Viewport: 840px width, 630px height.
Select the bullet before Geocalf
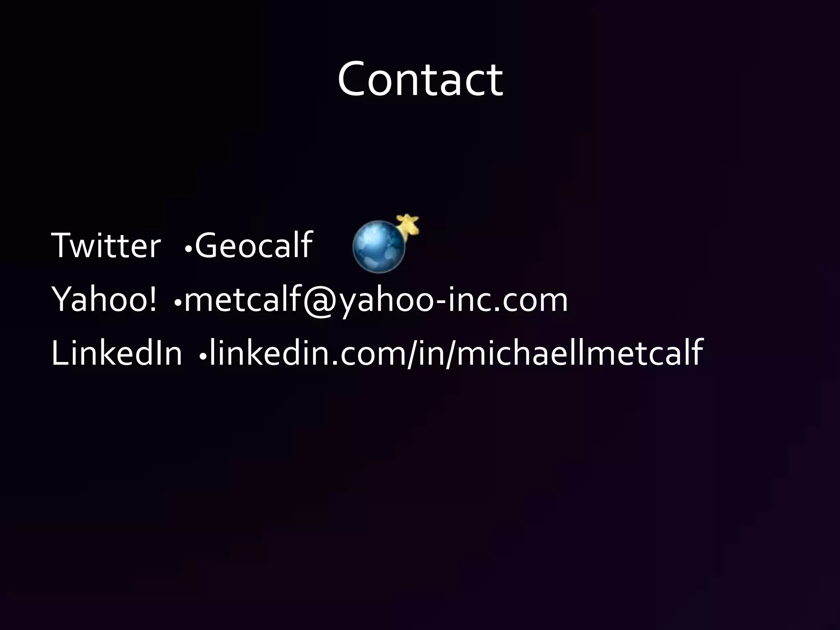pyautogui.click(x=189, y=249)
